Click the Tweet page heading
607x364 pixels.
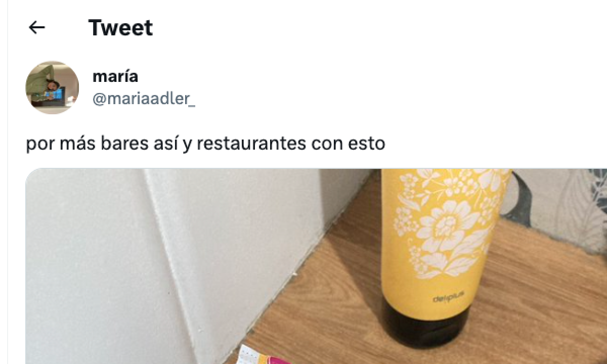[120, 27]
